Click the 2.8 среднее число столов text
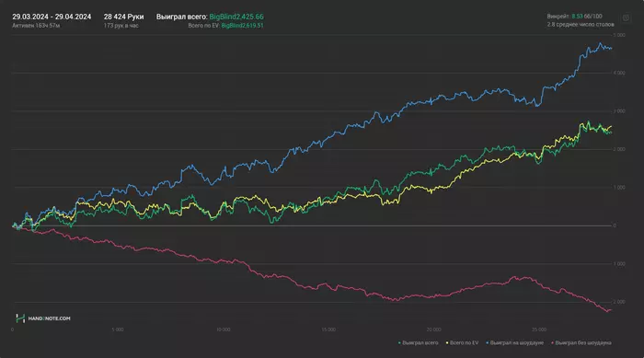Image resolution: width=644 pixels, height=358 pixels. pos(581,25)
